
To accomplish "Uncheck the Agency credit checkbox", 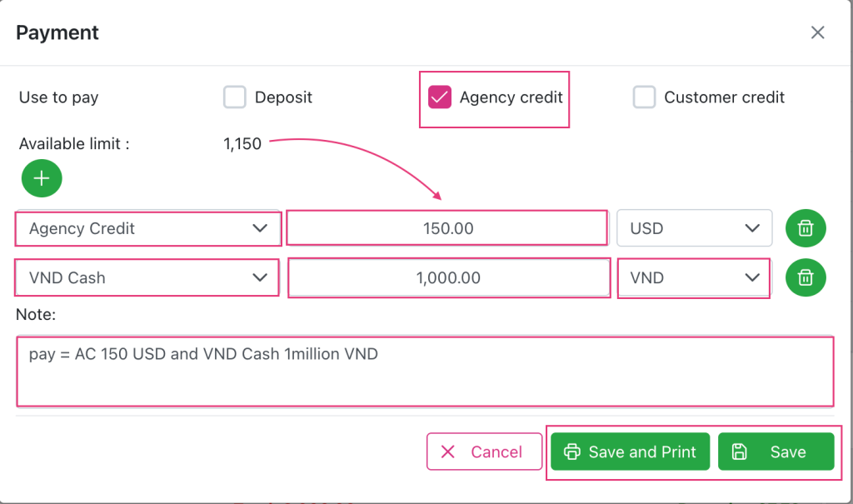I will pyautogui.click(x=439, y=97).
